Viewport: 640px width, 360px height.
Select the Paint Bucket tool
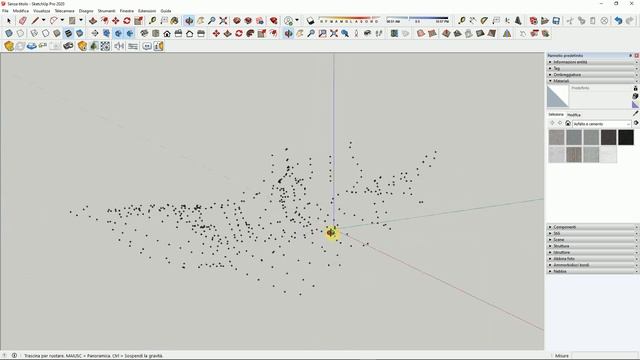175,21
